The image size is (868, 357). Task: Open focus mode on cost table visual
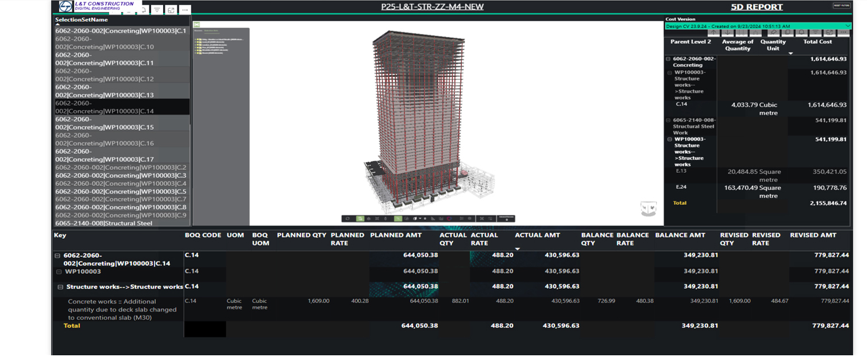(829, 33)
